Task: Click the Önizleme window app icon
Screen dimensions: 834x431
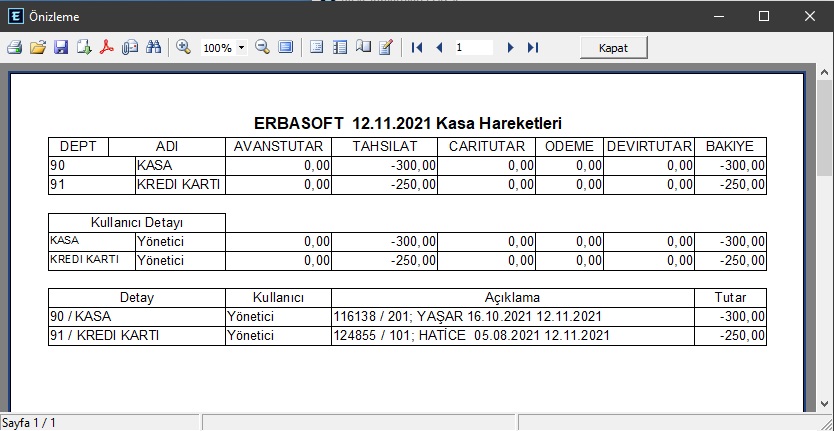Action: point(16,16)
